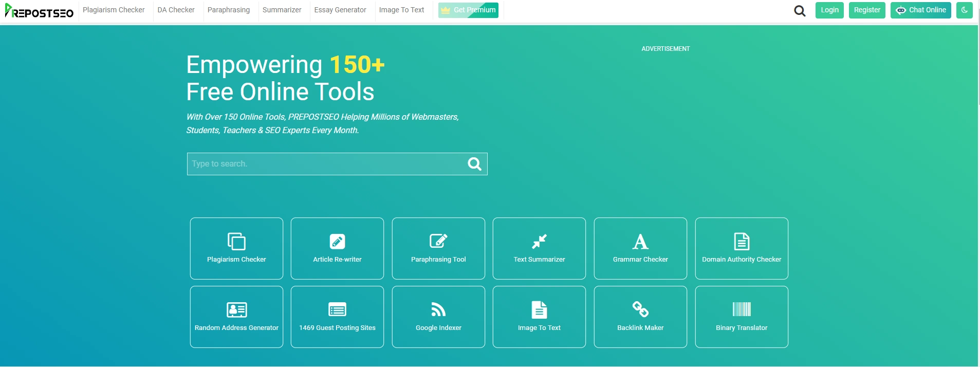Click the Register button

(x=867, y=10)
